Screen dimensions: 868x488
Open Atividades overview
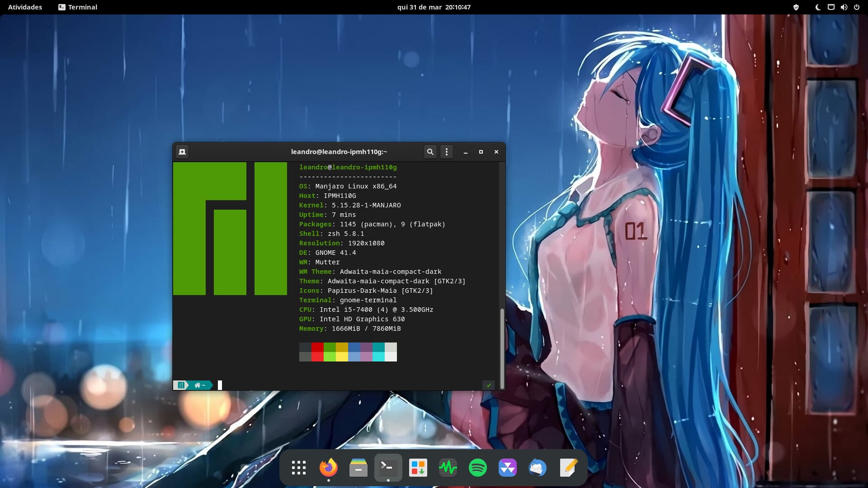[25, 7]
